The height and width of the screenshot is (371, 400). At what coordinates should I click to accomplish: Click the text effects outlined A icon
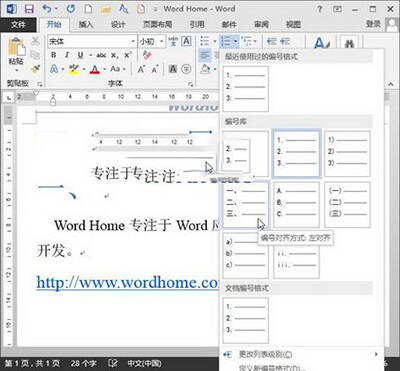54,69
